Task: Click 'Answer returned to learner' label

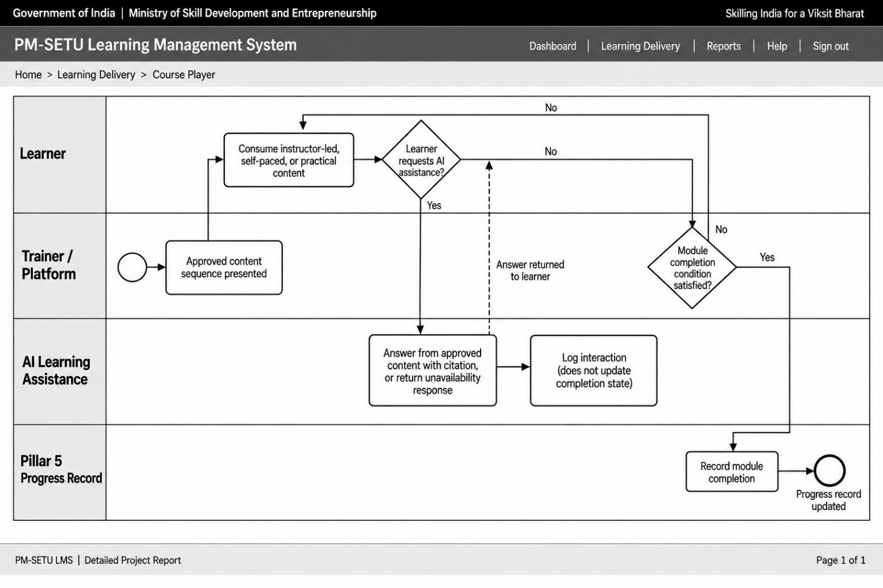Action: point(530,271)
